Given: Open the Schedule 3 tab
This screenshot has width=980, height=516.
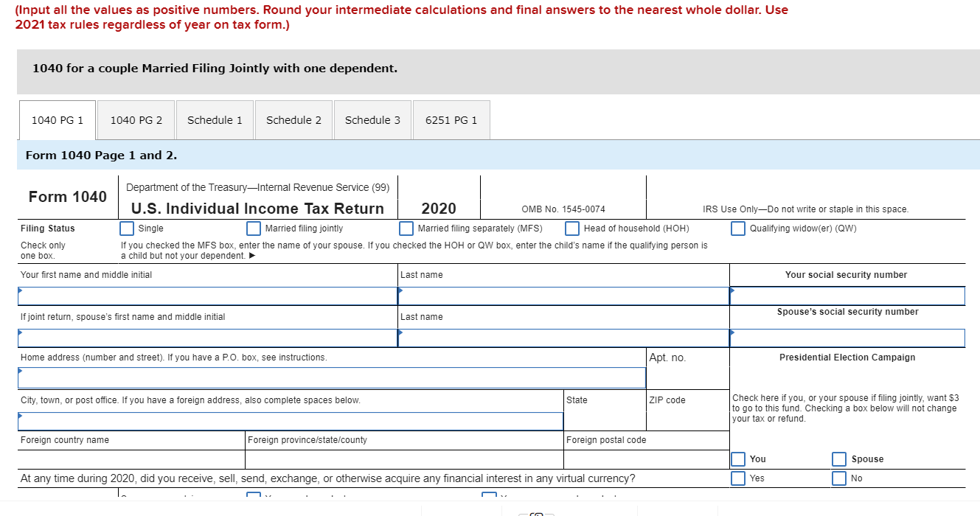Looking at the screenshot, I should [x=372, y=120].
